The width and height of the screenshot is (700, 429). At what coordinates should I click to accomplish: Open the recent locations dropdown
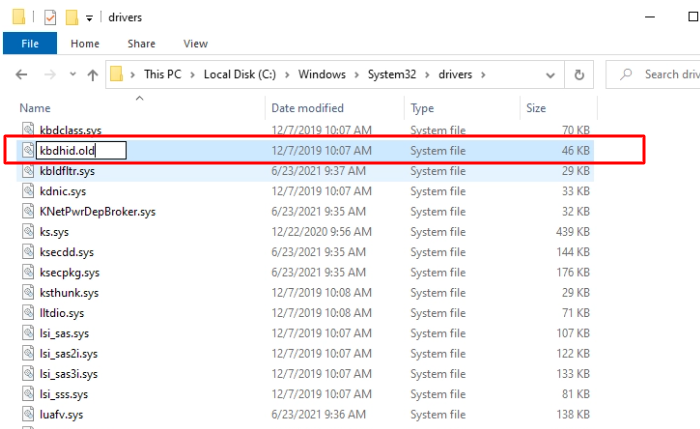[70, 75]
